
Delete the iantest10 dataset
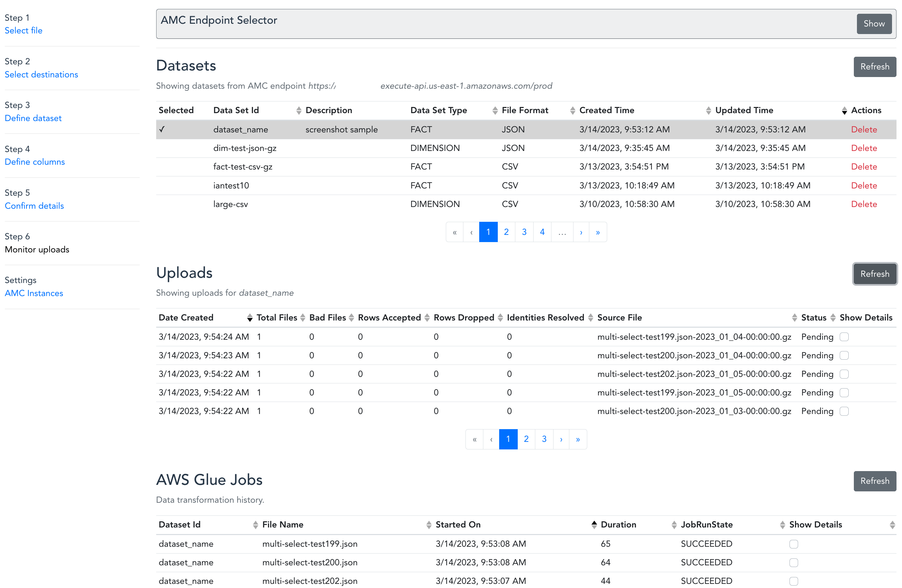coord(864,185)
